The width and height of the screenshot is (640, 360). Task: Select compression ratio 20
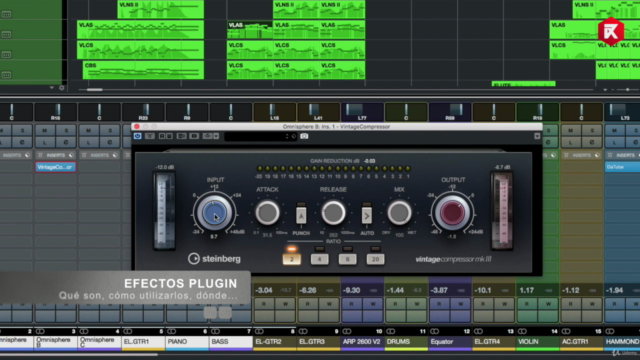click(x=375, y=259)
